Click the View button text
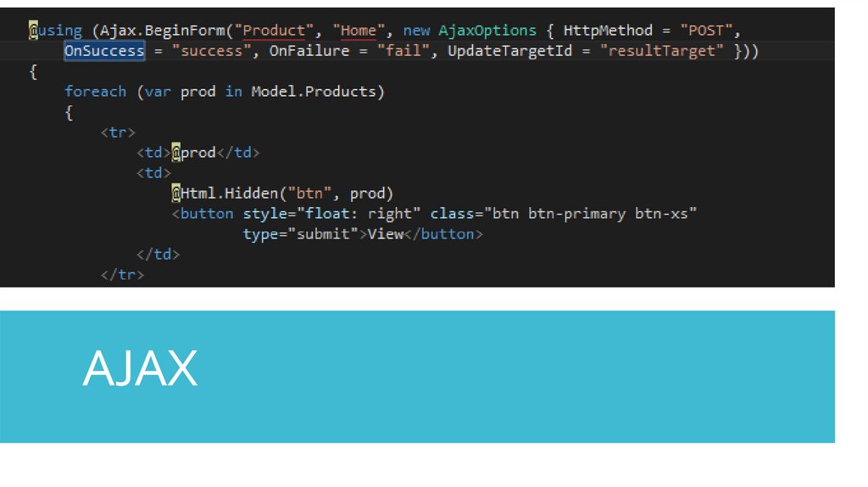Viewport: 868px width, 487px height. [385, 234]
